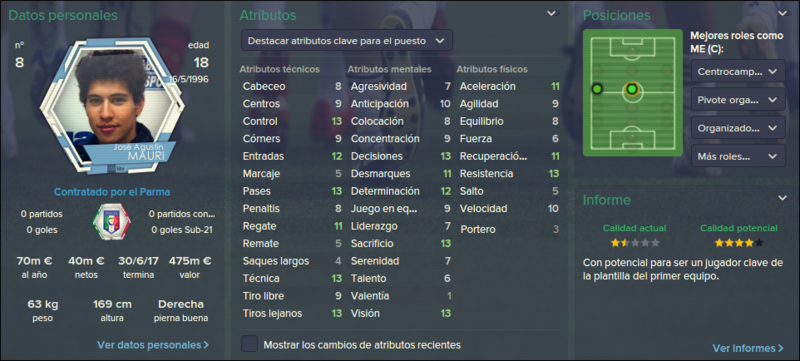
Task: Select the central midfielder position dot
Action: coord(632,89)
